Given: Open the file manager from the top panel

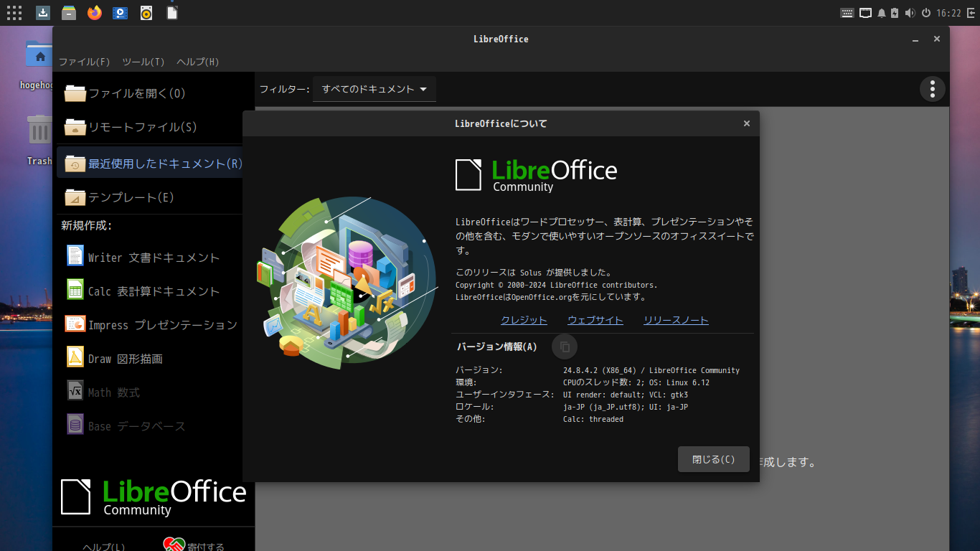Looking at the screenshot, I should (x=69, y=13).
